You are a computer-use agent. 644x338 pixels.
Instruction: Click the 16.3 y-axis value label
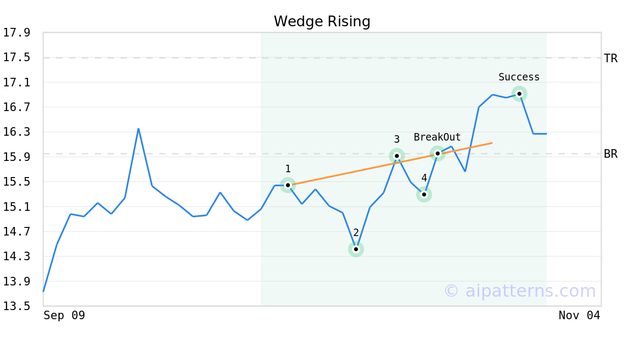16,133
